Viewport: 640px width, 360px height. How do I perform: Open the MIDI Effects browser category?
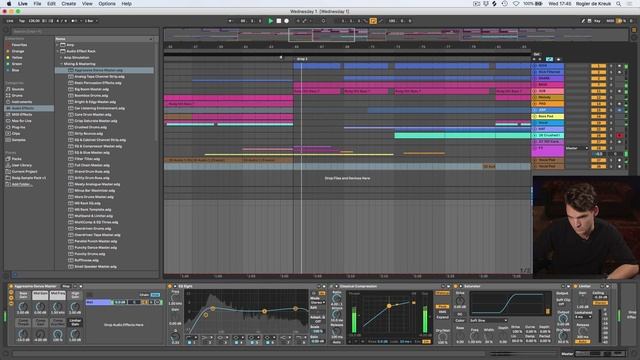point(22,115)
